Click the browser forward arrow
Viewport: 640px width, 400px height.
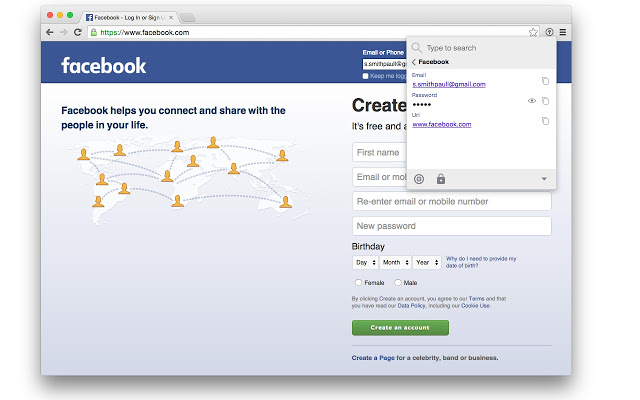tap(63, 32)
